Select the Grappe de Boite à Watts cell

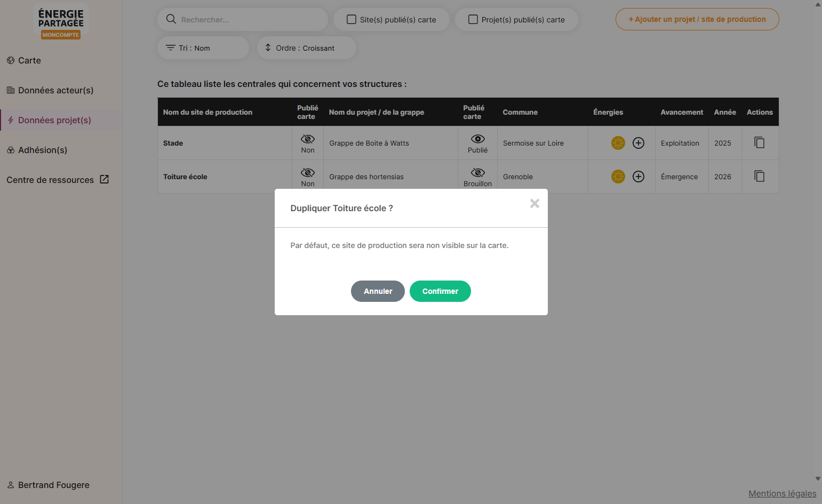click(390, 143)
